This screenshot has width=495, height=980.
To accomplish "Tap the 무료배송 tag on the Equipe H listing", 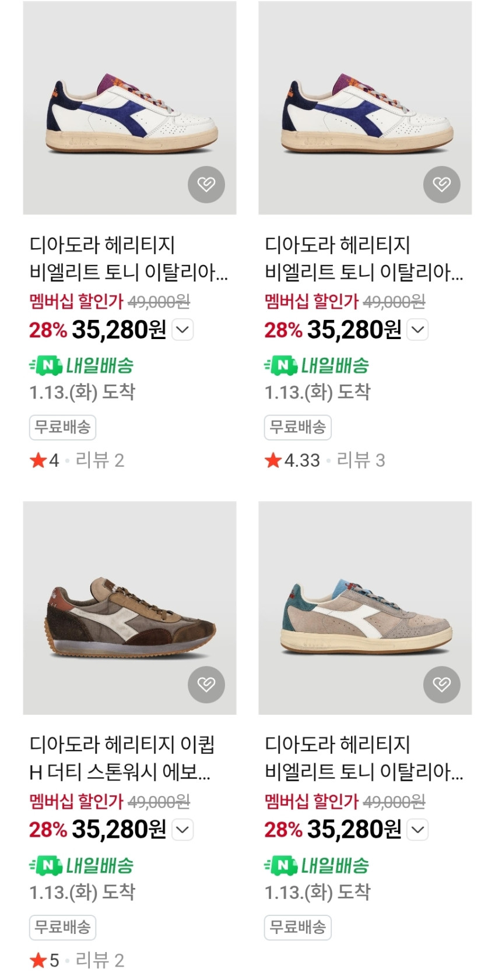I will click(x=62, y=927).
